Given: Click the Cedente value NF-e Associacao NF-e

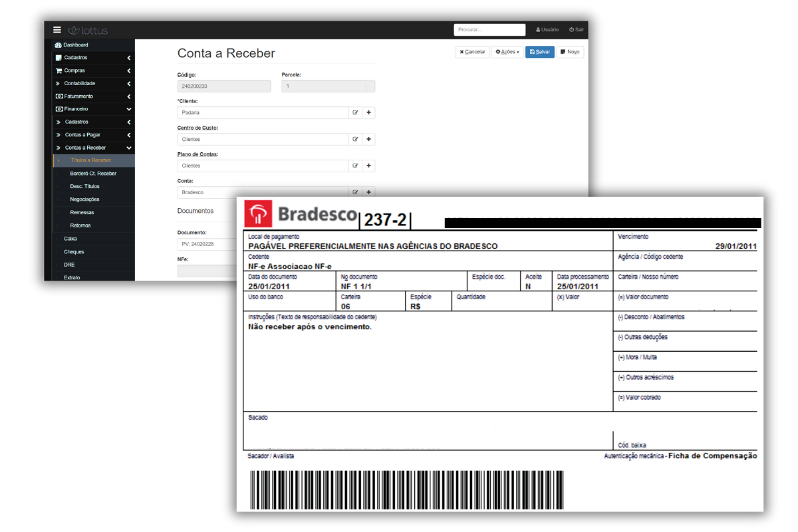Looking at the screenshot, I should pyautogui.click(x=290, y=266).
